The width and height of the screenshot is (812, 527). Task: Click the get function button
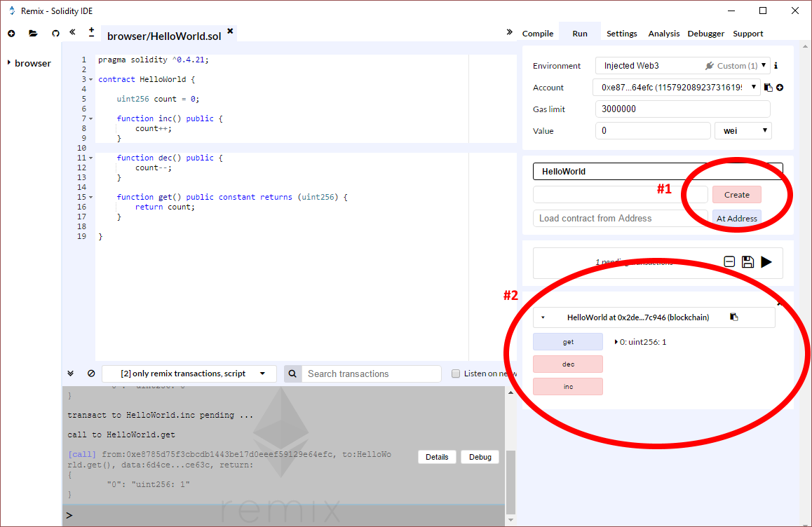[x=568, y=342]
